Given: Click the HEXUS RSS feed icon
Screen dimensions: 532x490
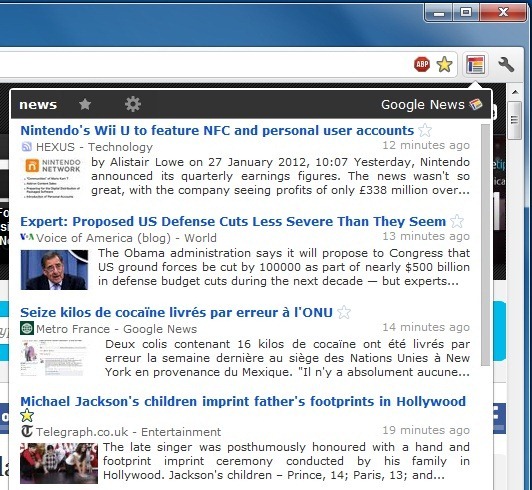Looking at the screenshot, I should click(26, 147).
